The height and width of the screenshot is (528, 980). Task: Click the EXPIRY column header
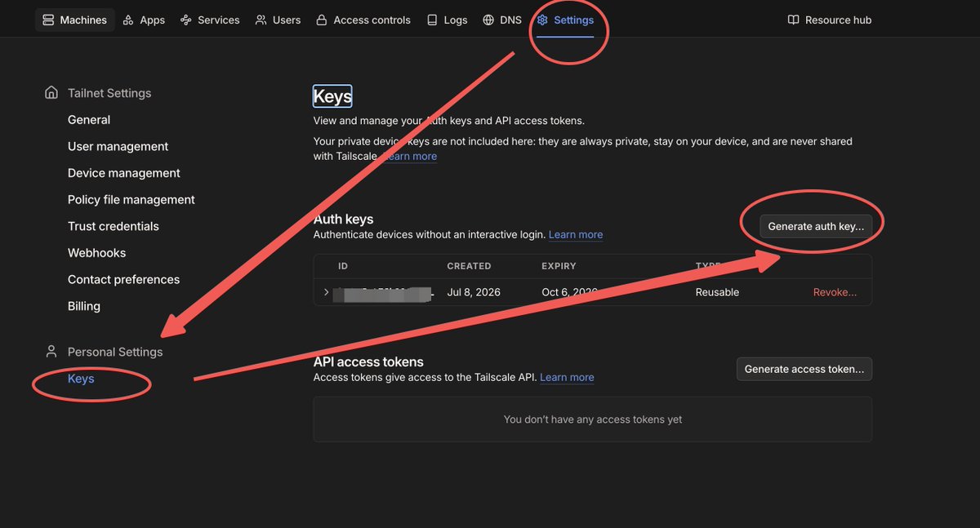coord(559,266)
